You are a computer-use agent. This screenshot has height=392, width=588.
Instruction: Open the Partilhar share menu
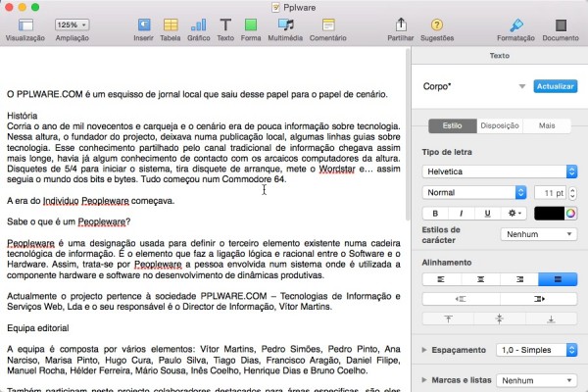tap(401, 24)
